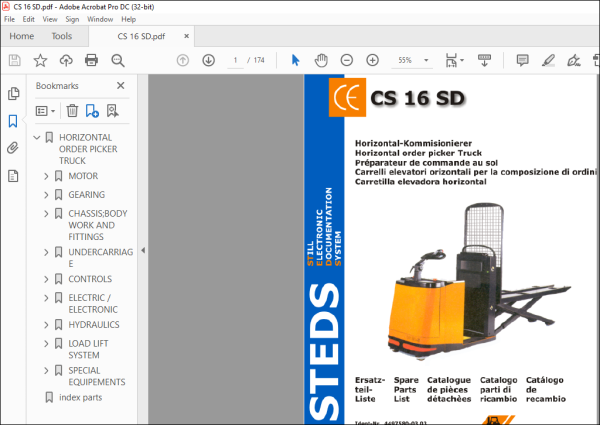This screenshot has height=425, width=600.
Task: Open the Window menu
Action: (100, 19)
